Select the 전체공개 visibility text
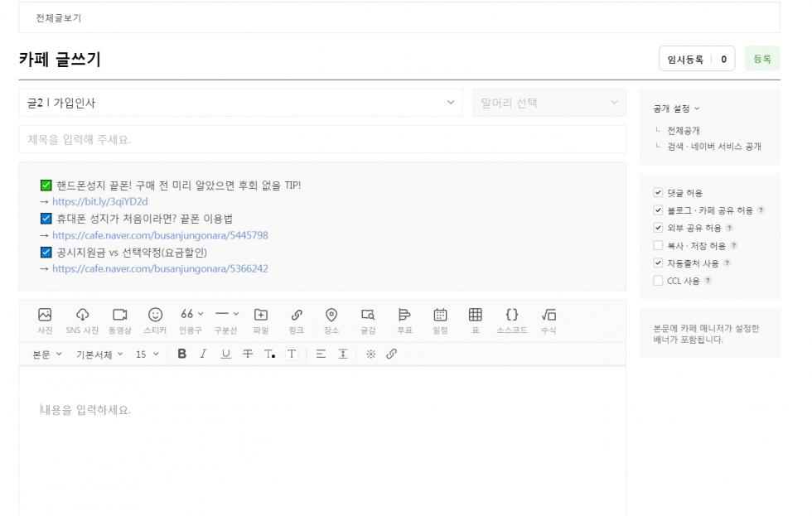812x516 pixels. (x=684, y=130)
